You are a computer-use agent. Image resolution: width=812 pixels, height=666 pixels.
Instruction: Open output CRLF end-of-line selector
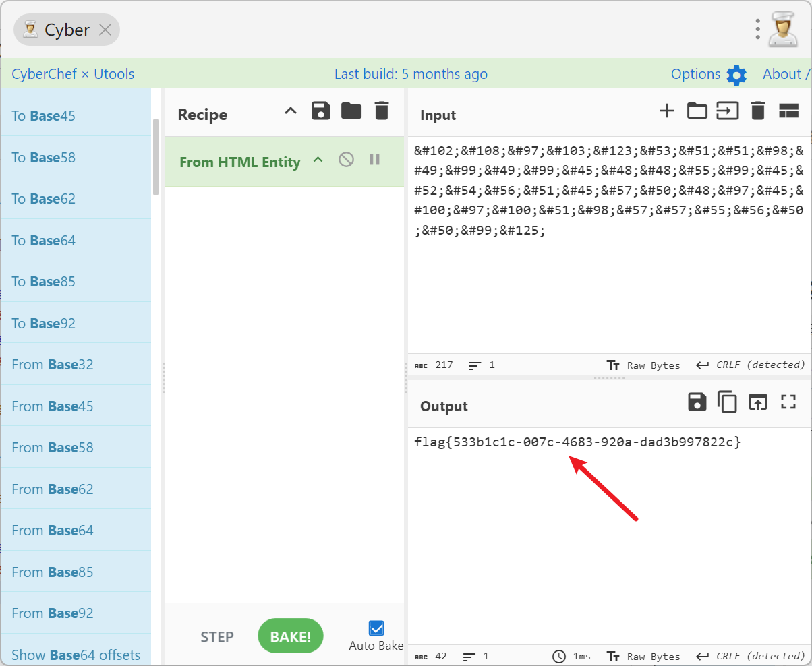[751, 656]
